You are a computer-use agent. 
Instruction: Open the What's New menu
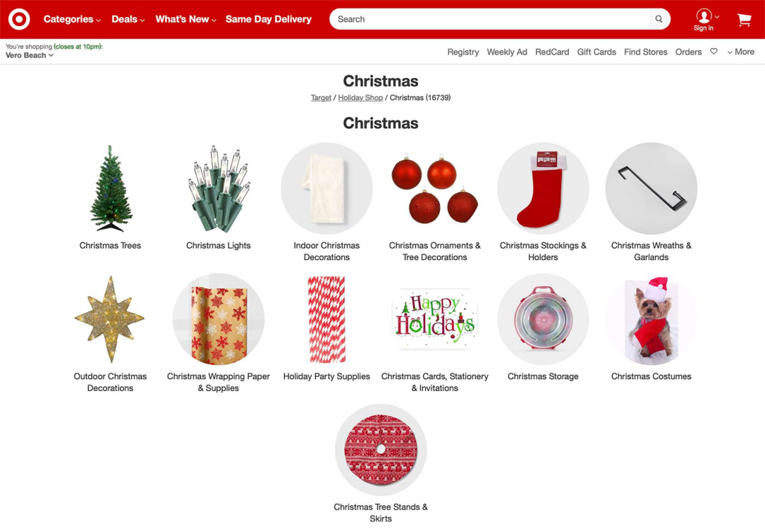coord(186,19)
